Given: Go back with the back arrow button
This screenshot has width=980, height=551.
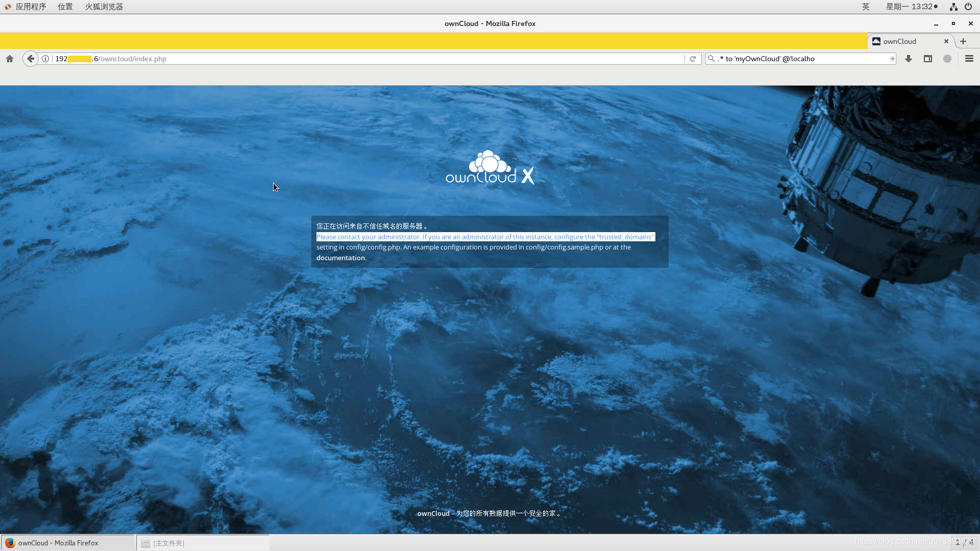Looking at the screenshot, I should point(31,59).
